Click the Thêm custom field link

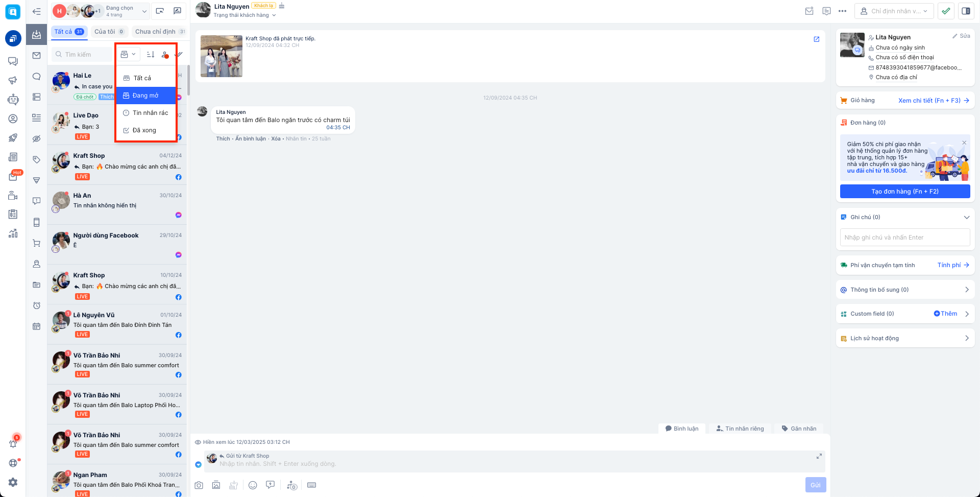coord(945,314)
